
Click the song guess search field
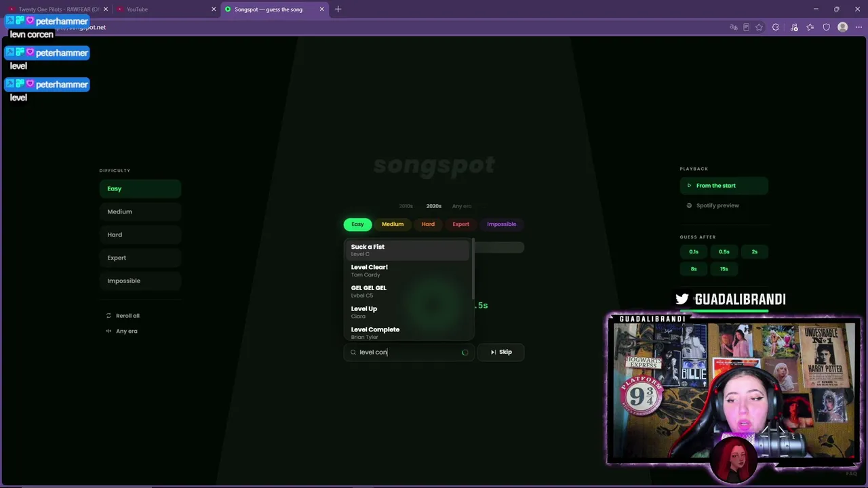pyautogui.click(x=409, y=352)
